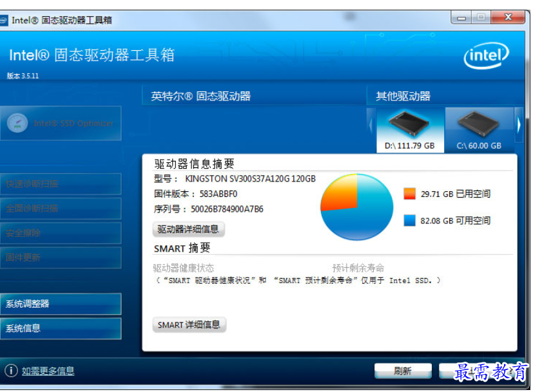Click the disk usage pie chart
533x392 pixels.
tap(356, 207)
